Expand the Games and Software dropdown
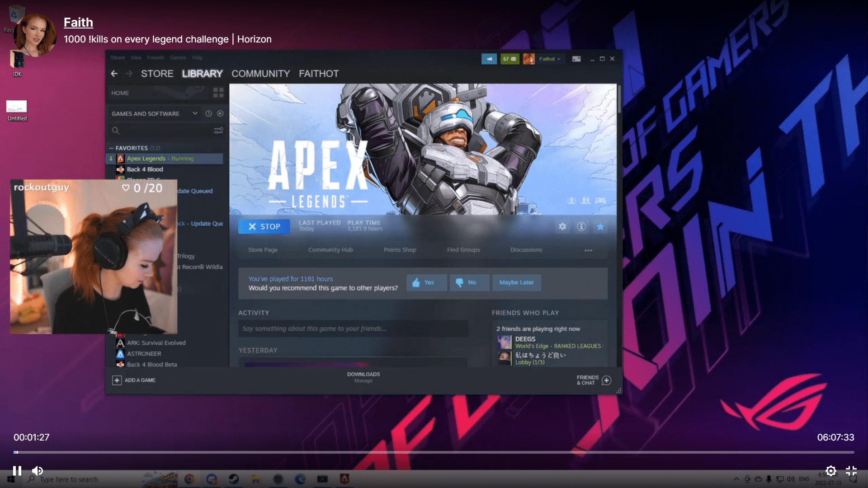Viewport: 868px width, 488px height. (195, 113)
